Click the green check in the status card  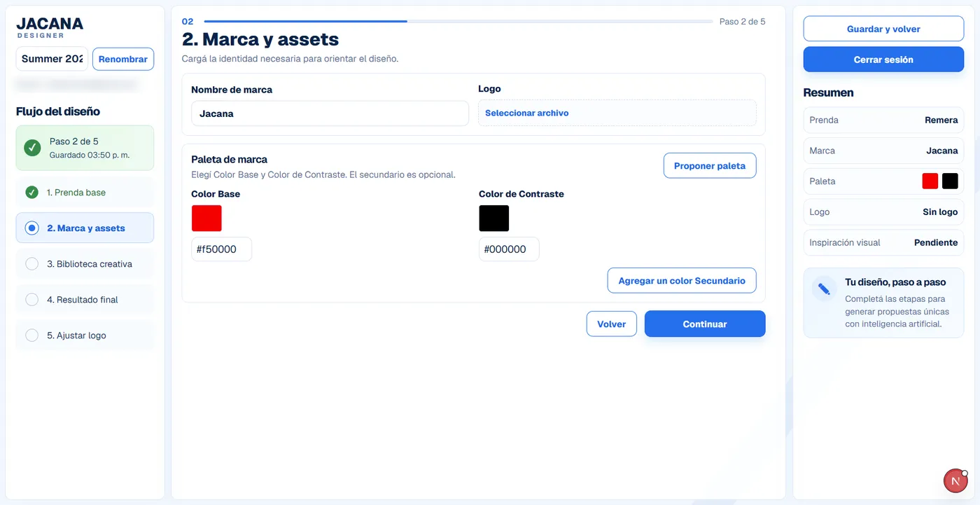[x=32, y=147]
